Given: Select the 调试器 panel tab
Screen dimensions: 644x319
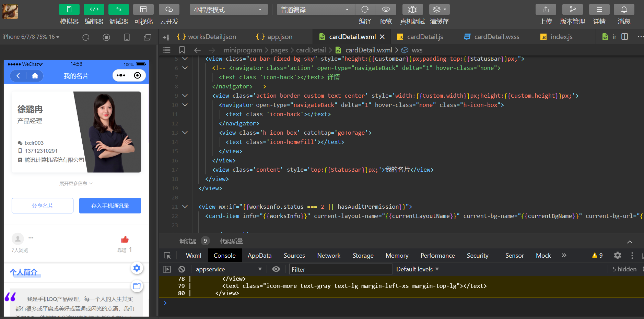Looking at the screenshot, I should (188, 241).
